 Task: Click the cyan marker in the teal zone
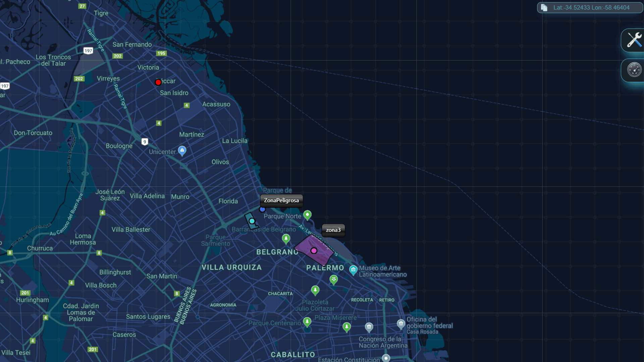pos(252,221)
